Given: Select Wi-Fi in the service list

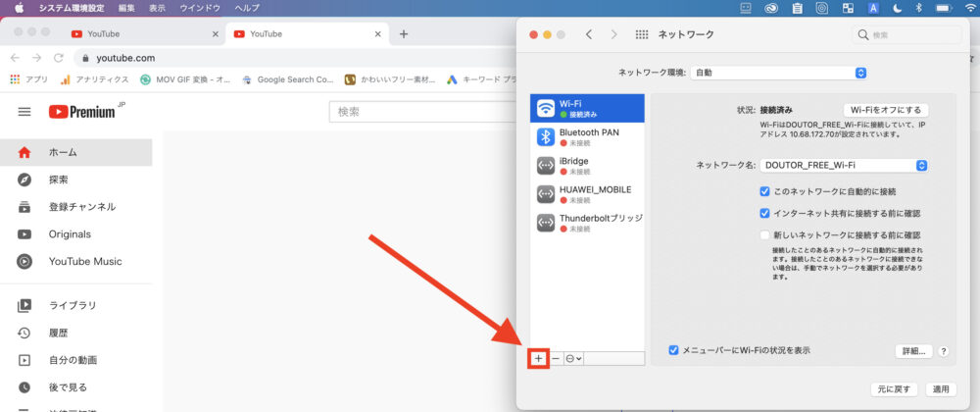Looking at the screenshot, I should [x=587, y=108].
